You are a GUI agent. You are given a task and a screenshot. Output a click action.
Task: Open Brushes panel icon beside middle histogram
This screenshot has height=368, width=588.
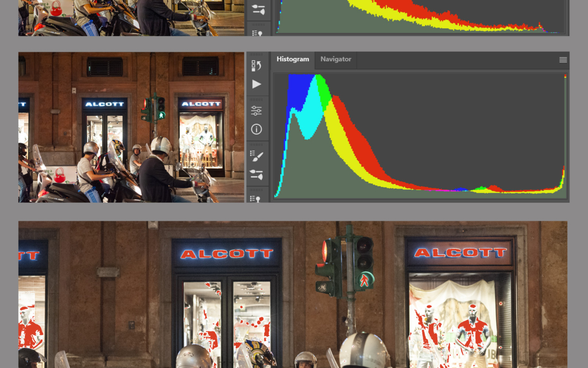tap(256, 156)
